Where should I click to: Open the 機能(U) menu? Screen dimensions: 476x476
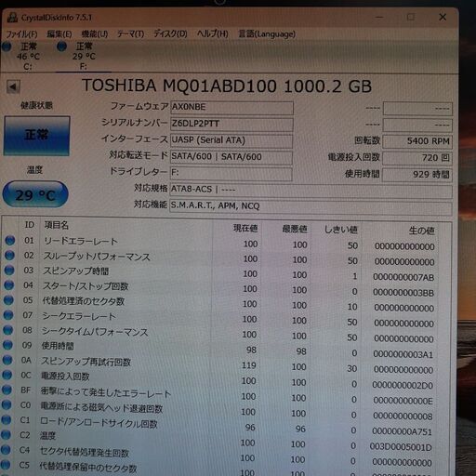point(95,33)
